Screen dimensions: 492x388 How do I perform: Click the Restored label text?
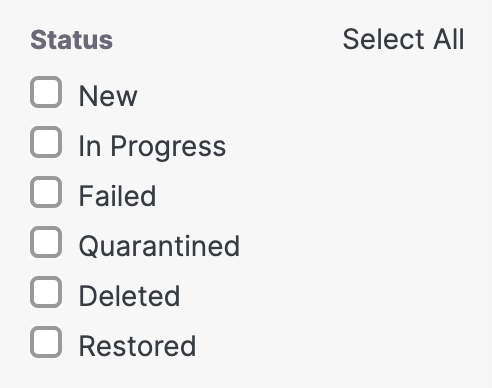[137, 346]
